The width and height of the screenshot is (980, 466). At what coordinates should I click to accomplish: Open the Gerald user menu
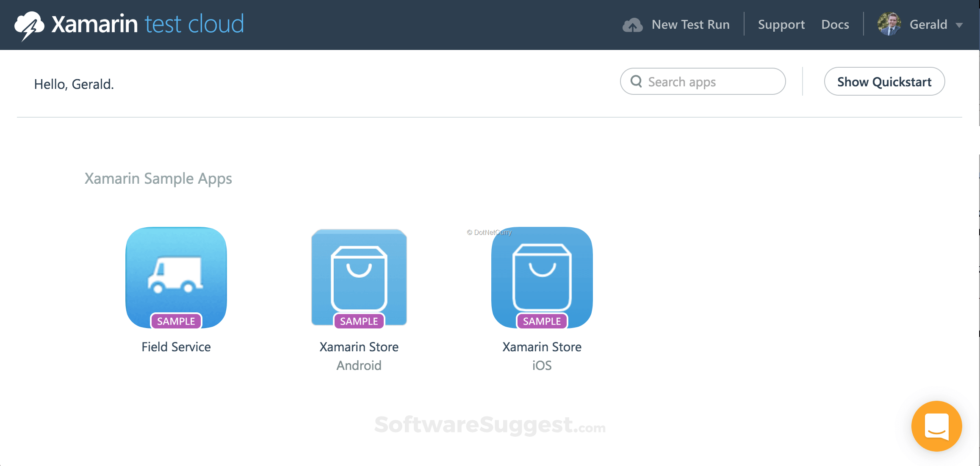[x=928, y=25]
